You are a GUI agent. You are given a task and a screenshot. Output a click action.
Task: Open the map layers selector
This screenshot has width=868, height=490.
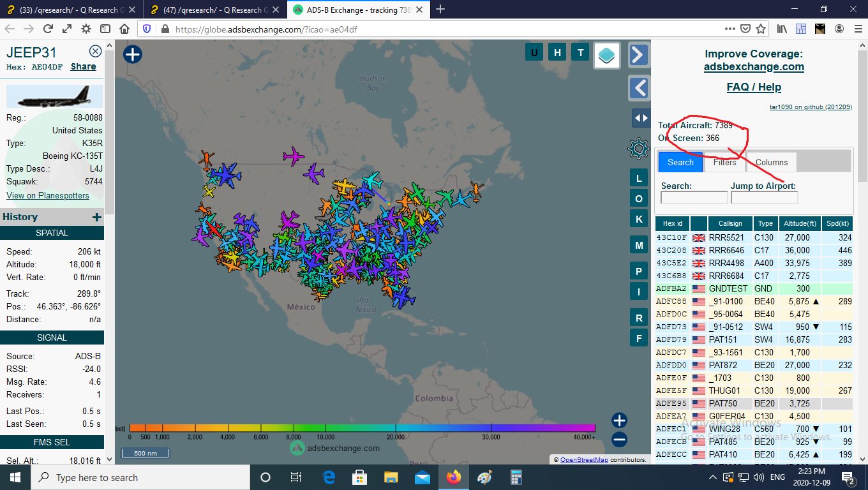point(607,56)
